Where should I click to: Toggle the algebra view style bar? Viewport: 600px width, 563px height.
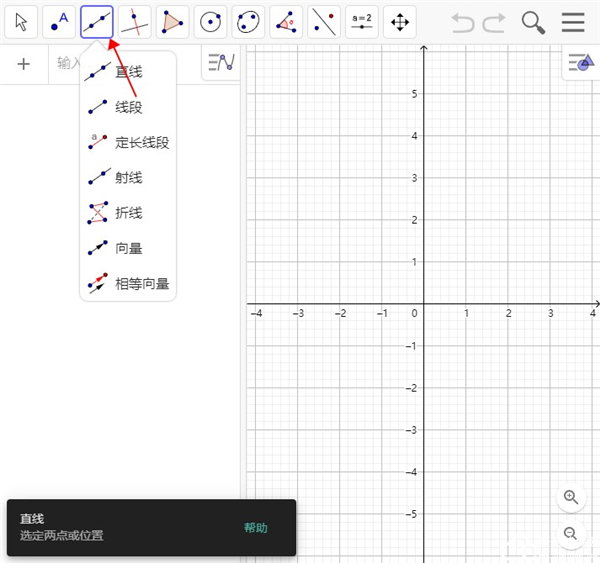point(220,63)
